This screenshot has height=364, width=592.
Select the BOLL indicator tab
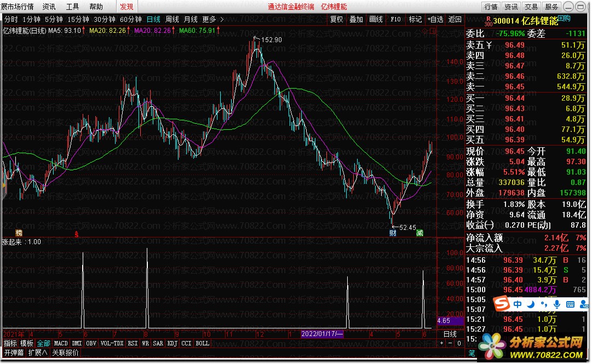[203, 343]
